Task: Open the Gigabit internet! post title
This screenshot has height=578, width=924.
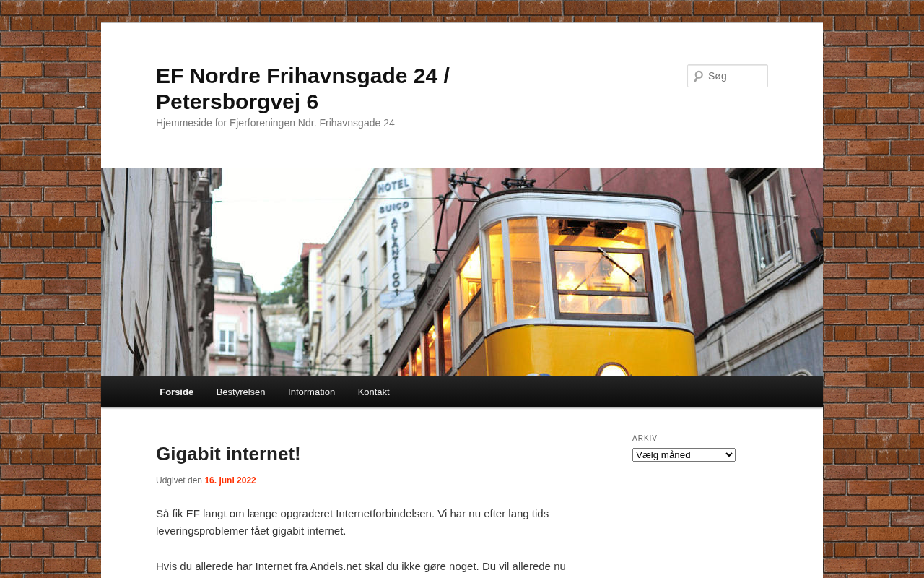Action: pos(228,454)
